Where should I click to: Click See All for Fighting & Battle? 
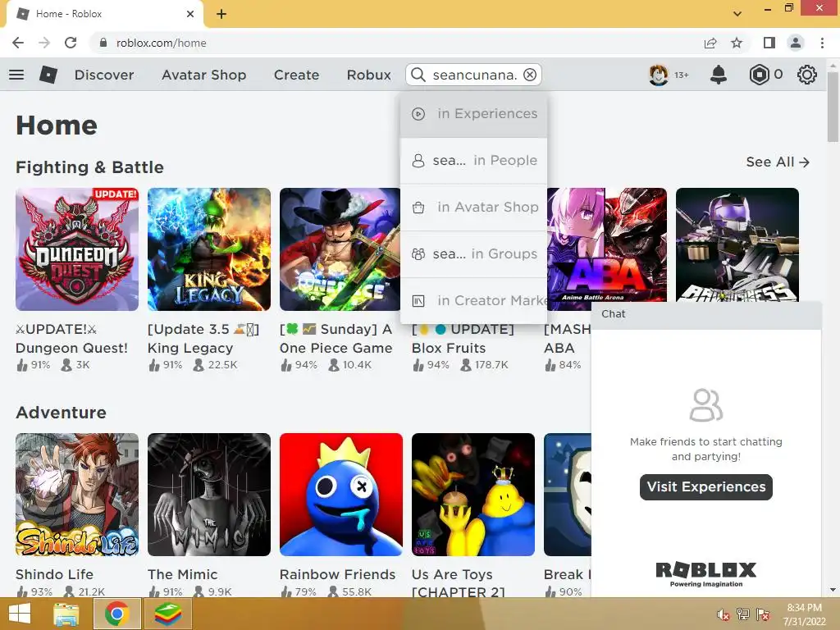778,162
